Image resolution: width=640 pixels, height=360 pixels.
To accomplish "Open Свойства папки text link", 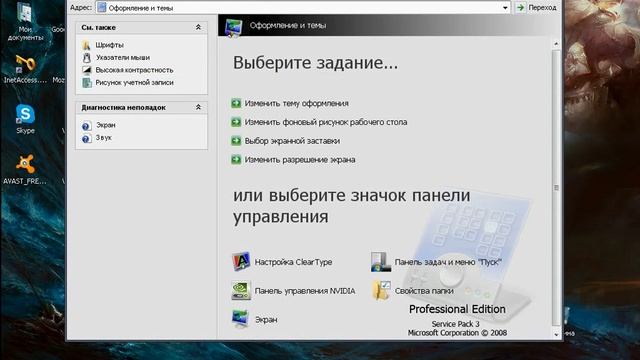I will click(424, 291).
